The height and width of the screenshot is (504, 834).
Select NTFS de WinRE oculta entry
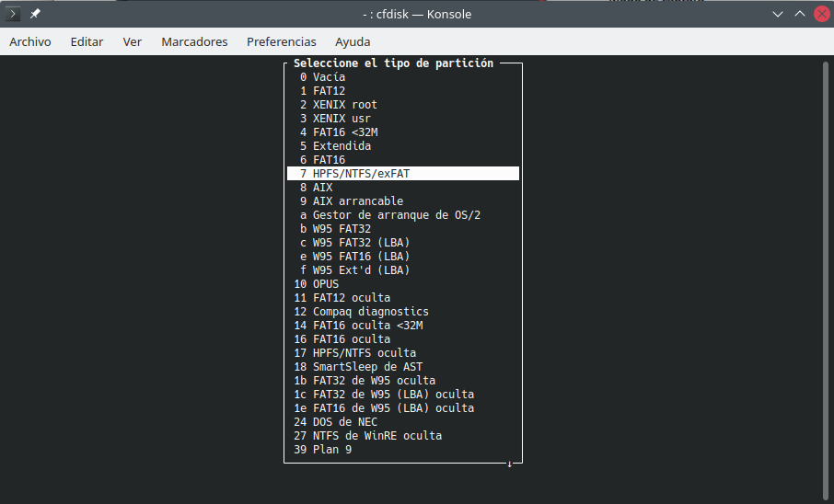tap(376, 436)
